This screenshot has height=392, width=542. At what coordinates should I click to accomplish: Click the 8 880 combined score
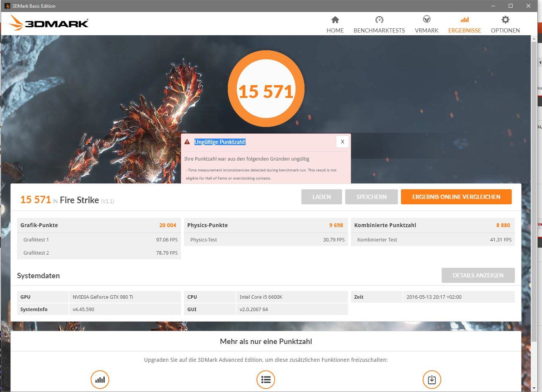point(503,225)
